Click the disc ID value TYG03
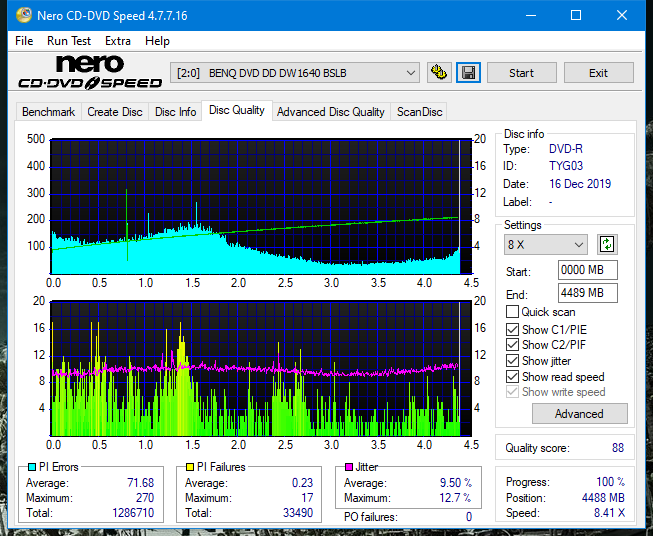 (x=566, y=166)
